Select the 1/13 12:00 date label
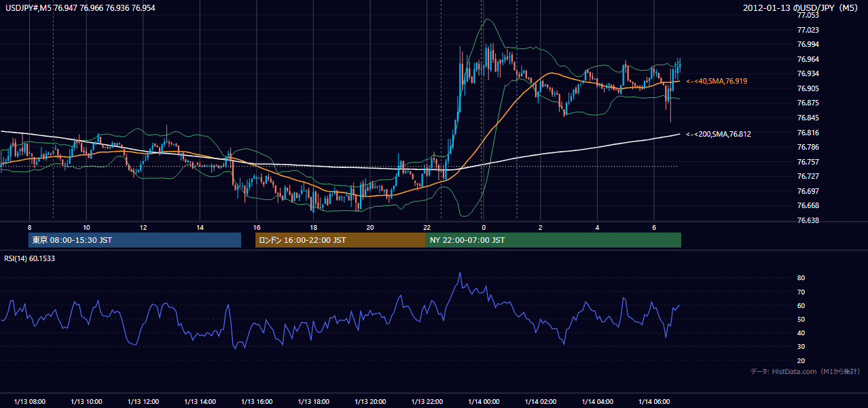 tap(143, 402)
